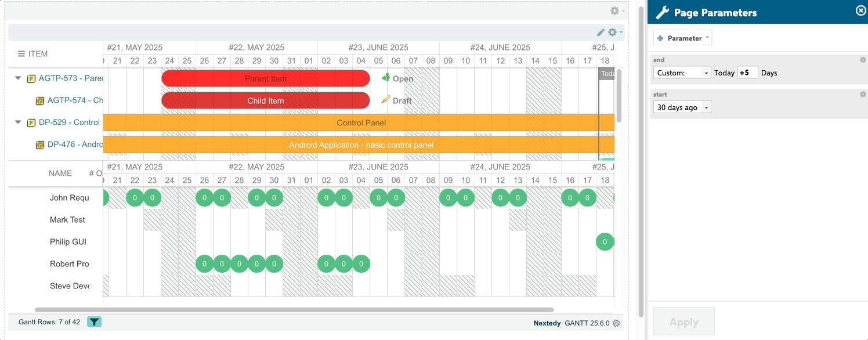This screenshot has width=868, height=340.
Task: Open the add Parameter dropdown
Action: pyautogui.click(x=682, y=38)
